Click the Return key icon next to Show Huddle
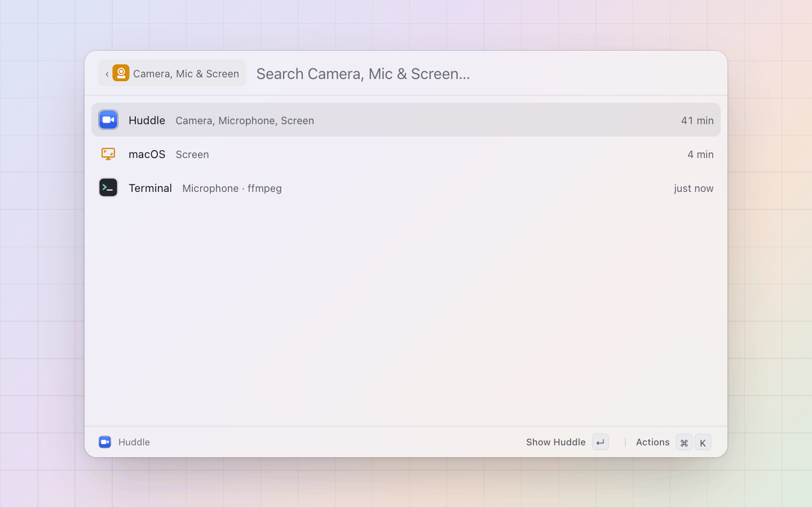Screen dimensions: 812x508 pos(601,443)
